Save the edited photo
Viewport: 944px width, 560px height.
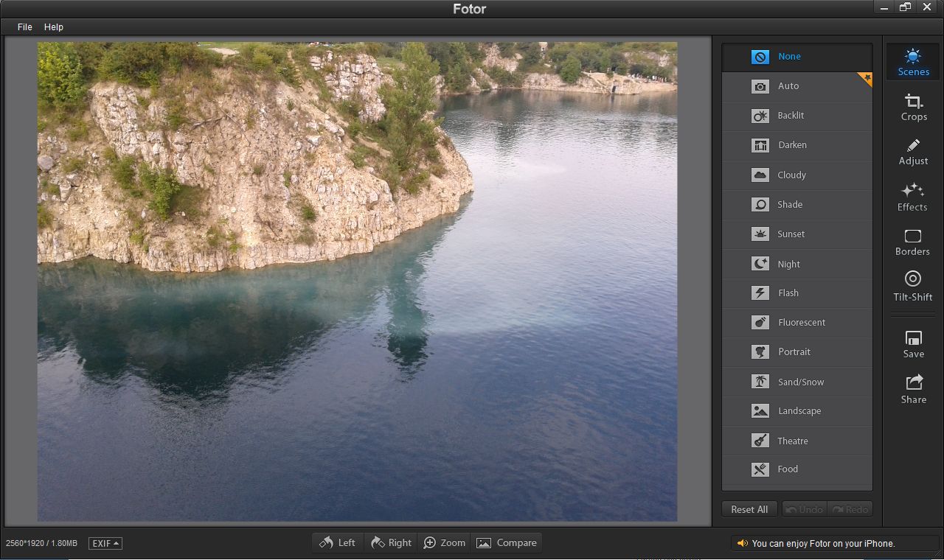[x=913, y=344]
